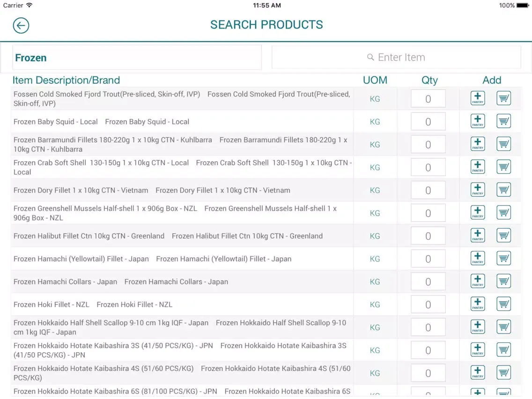Add Frozen Crab Soft Shell to pantry
532x399 pixels.
coord(478,167)
